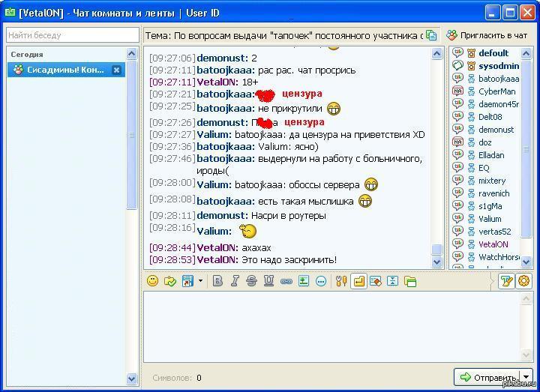Click the gear settings icon right of toolbar
This screenshot has height=392, width=540.
(523, 281)
